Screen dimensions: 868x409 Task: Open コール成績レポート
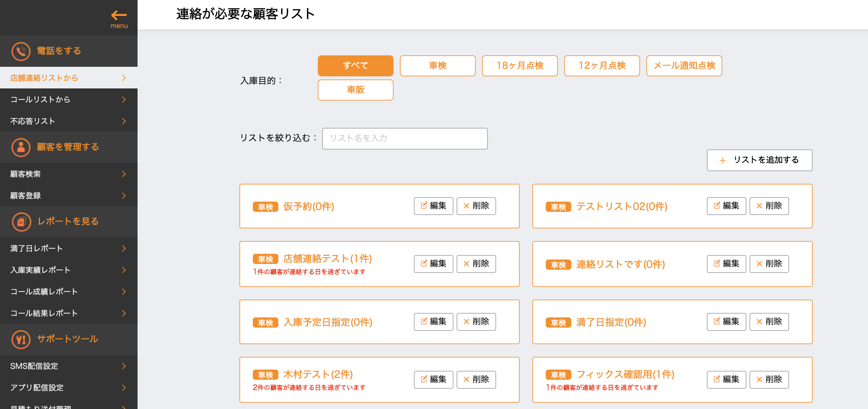coord(69,292)
